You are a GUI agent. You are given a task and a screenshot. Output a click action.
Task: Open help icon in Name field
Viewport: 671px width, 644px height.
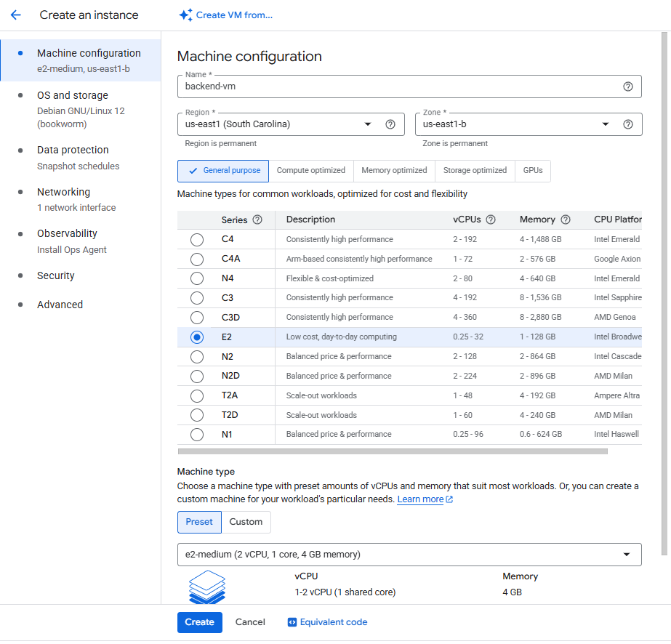pyautogui.click(x=628, y=86)
